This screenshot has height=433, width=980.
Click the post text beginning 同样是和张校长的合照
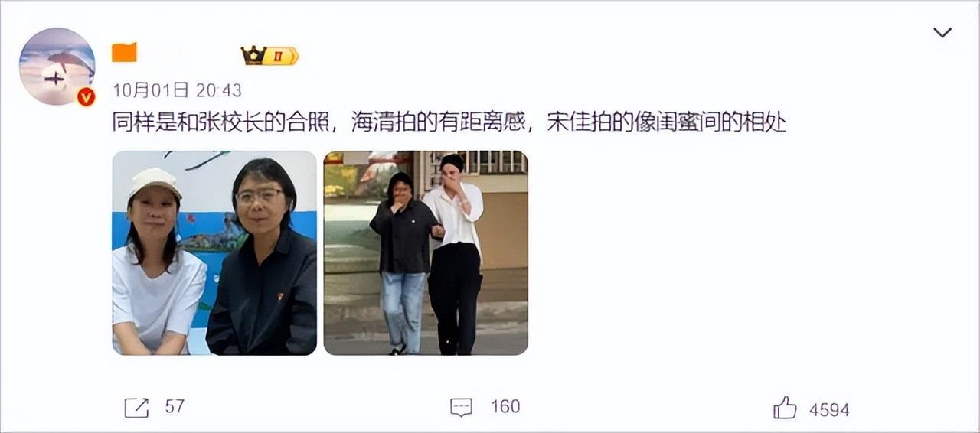click(x=449, y=122)
